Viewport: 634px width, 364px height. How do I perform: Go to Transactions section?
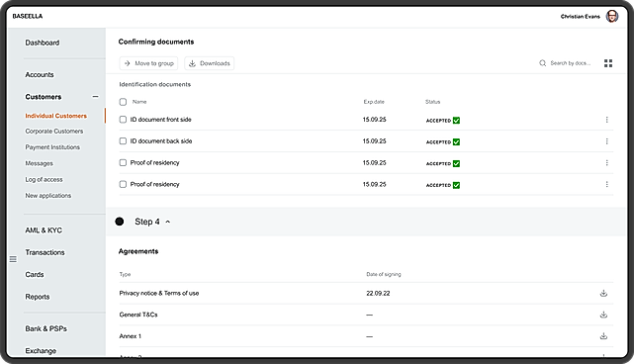[45, 252]
